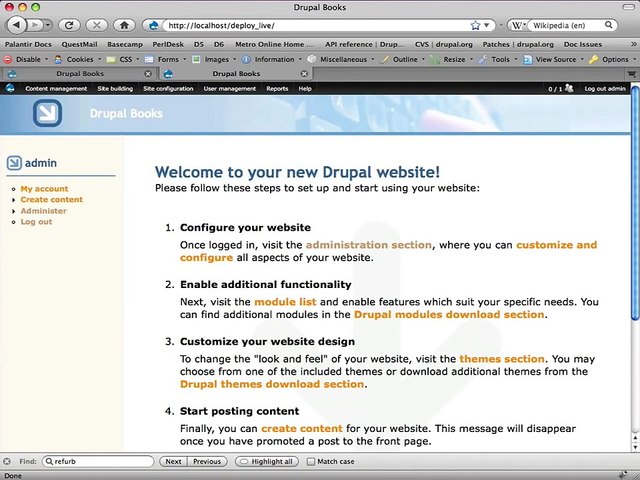Click sidebar Log out link
The width and height of the screenshot is (640, 480).
36,222
